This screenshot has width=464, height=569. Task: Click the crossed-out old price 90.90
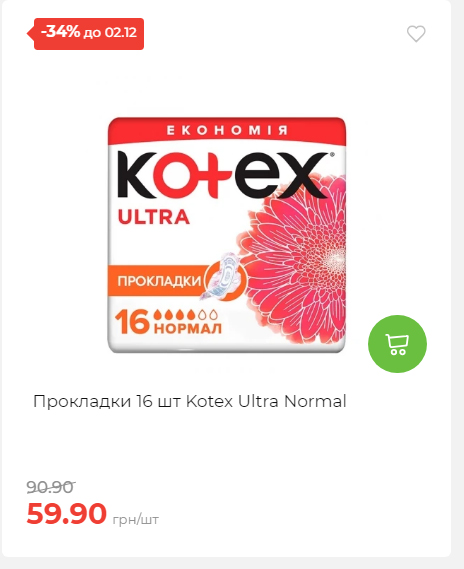[50, 487]
